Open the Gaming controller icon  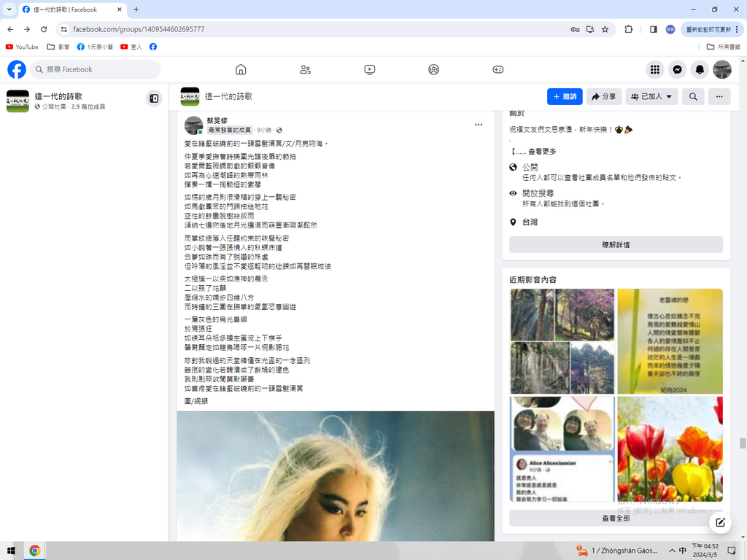pos(498,69)
